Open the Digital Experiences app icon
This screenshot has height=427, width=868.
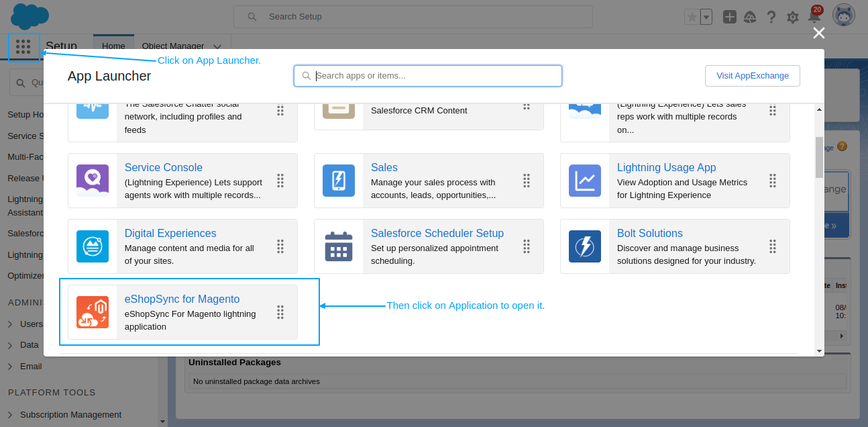click(x=93, y=246)
